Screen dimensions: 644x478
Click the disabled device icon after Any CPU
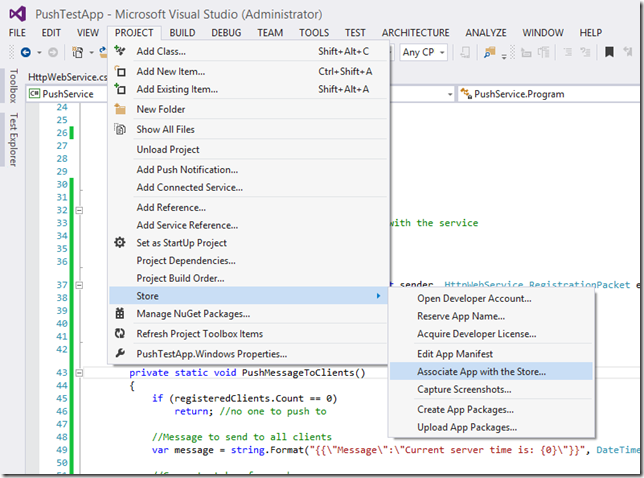point(465,52)
